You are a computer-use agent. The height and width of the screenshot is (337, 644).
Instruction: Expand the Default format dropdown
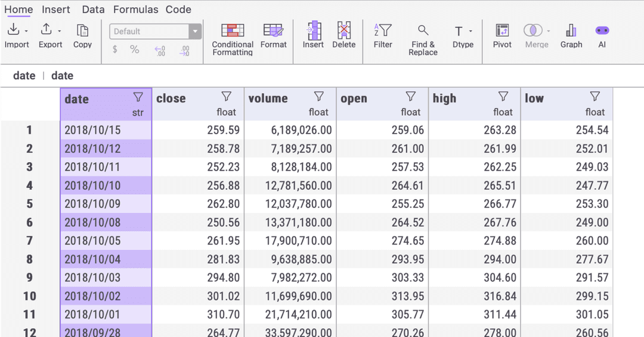(195, 32)
